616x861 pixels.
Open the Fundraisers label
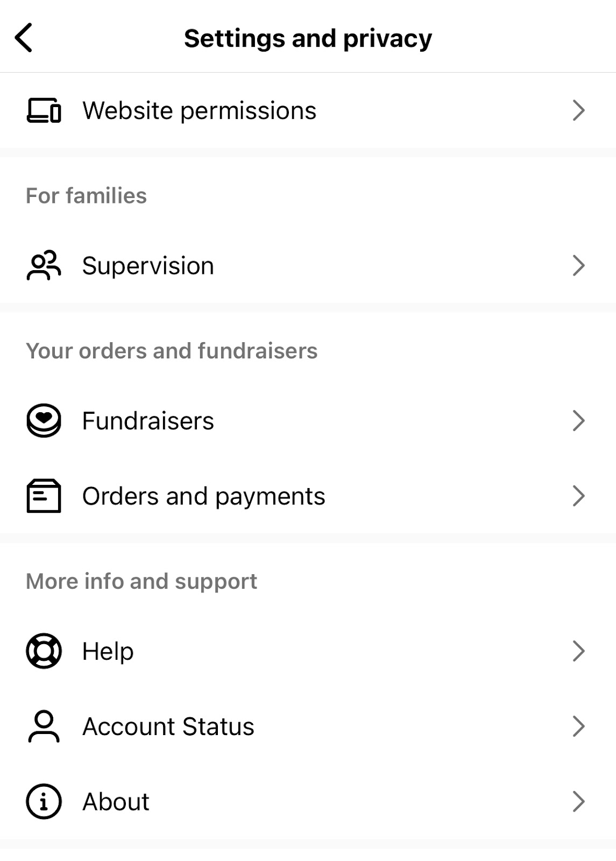pos(148,420)
